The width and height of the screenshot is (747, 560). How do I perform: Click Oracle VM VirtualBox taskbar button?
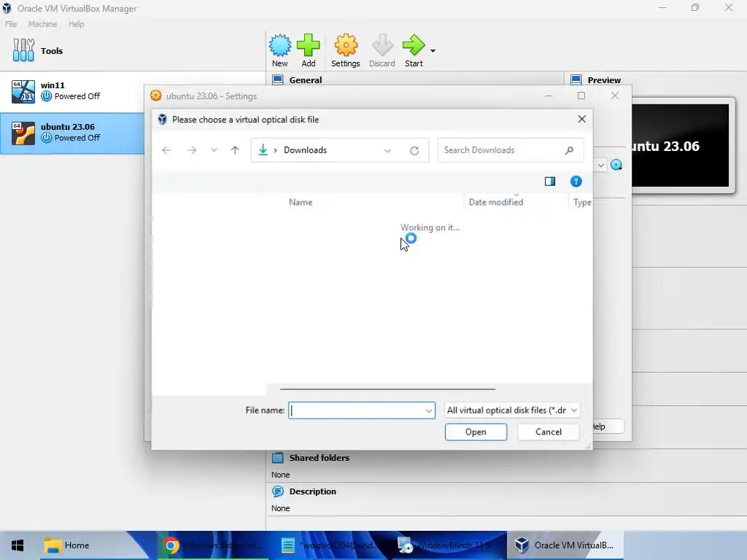pyautogui.click(x=565, y=545)
